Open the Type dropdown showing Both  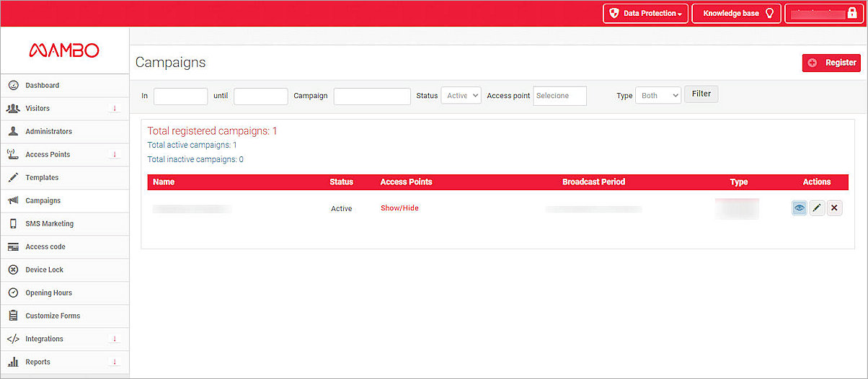[657, 96]
